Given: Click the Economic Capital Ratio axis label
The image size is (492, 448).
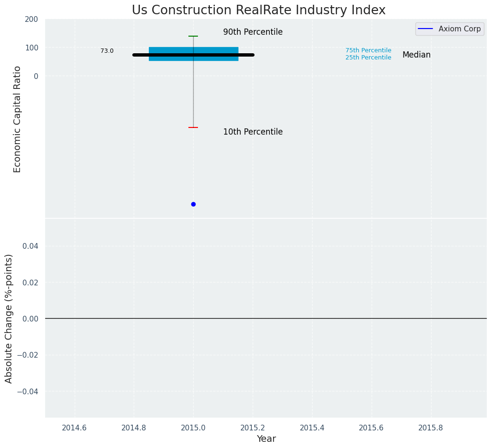Looking at the screenshot, I should coord(18,119).
